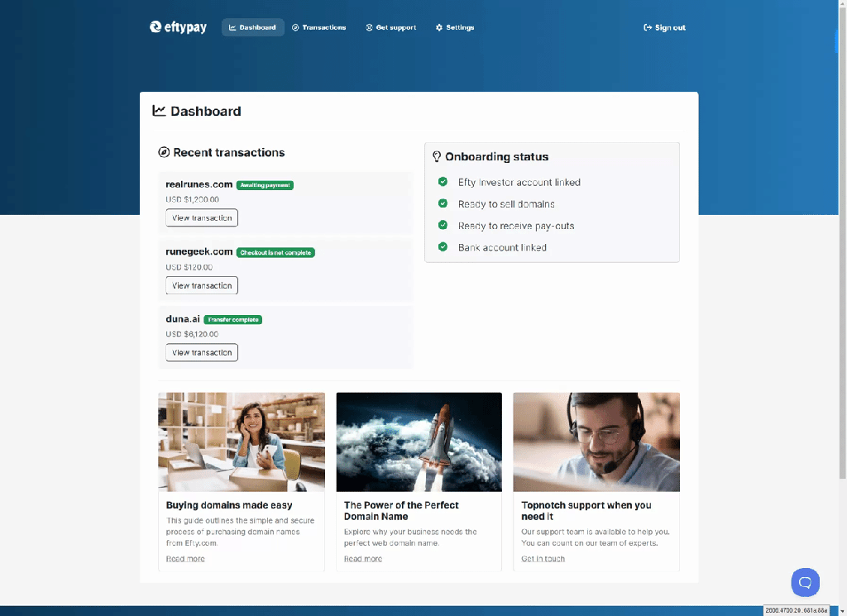The width and height of the screenshot is (847, 616).
Task: Click the lightbulb icon beside Onboarding status
Action: click(437, 156)
